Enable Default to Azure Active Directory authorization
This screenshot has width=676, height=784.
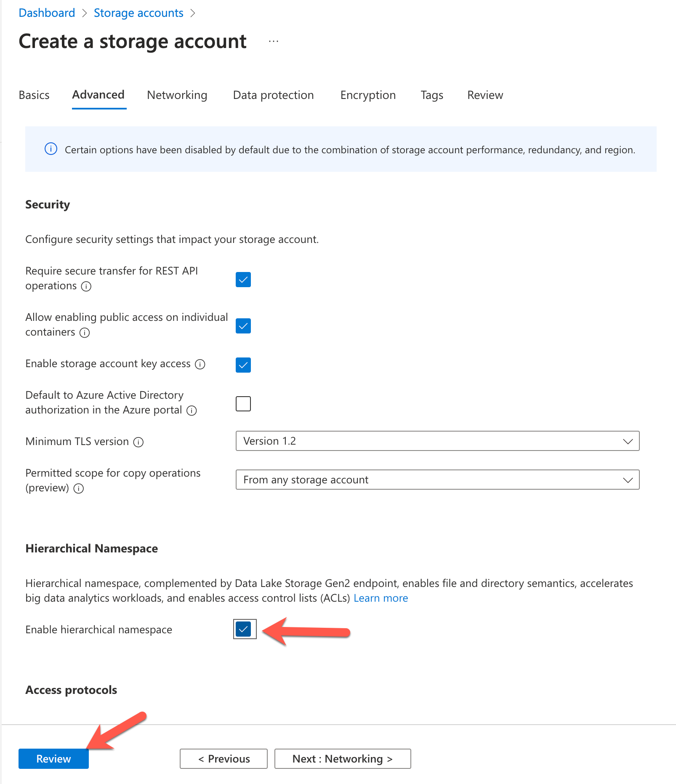click(x=242, y=403)
